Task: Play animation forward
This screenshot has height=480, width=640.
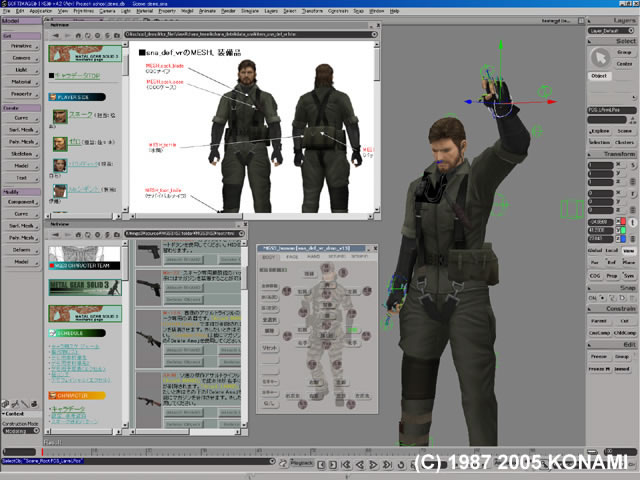Action: [x=373, y=464]
